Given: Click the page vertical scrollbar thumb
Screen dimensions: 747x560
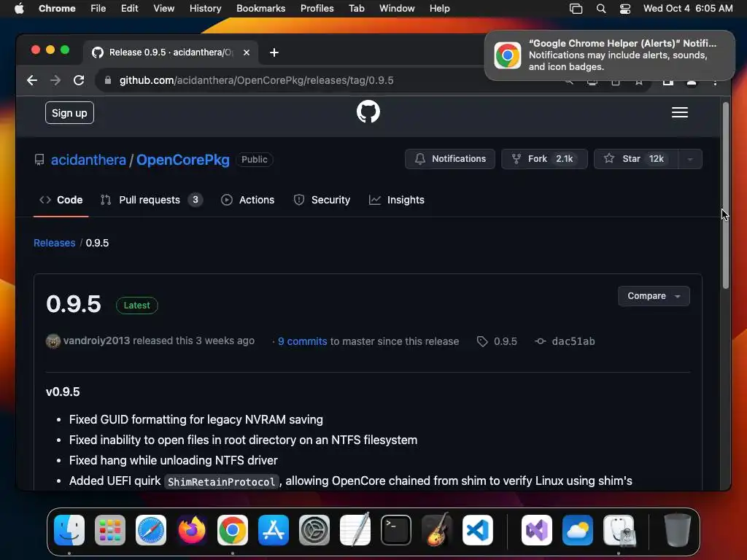Looking at the screenshot, I should [726, 195].
